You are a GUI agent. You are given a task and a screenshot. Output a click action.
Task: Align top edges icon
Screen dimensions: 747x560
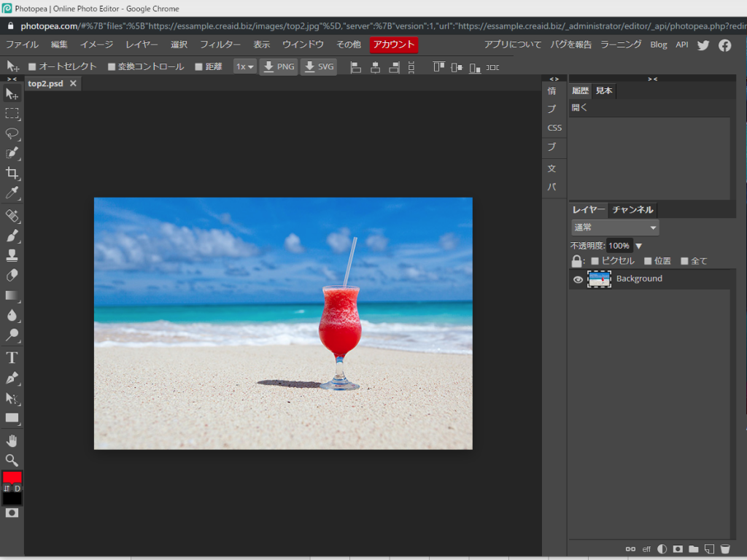pyautogui.click(x=438, y=67)
